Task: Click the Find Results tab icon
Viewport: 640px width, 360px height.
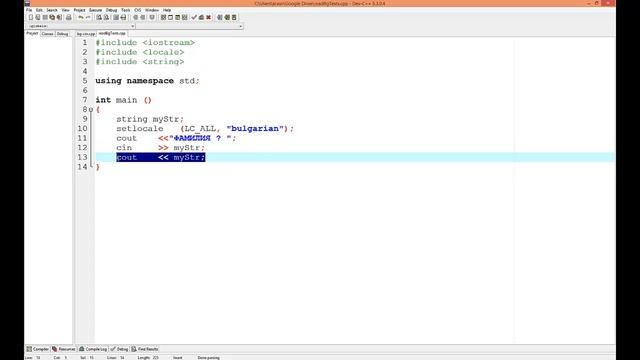Action: [x=134, y=349]
